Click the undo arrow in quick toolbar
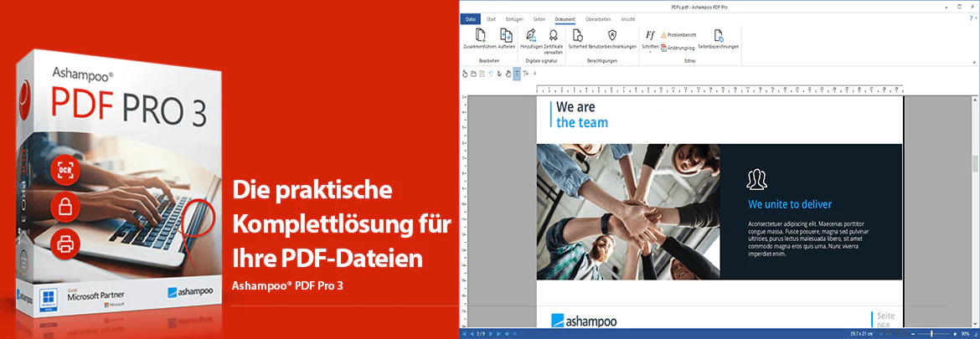The image size is (980, 339). click(491, 74)
